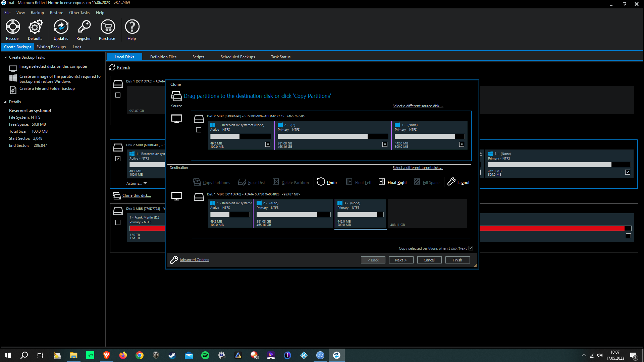Click Disk 3 Frank Martin red usage bar
644x362 pixels.
(380, 228)
